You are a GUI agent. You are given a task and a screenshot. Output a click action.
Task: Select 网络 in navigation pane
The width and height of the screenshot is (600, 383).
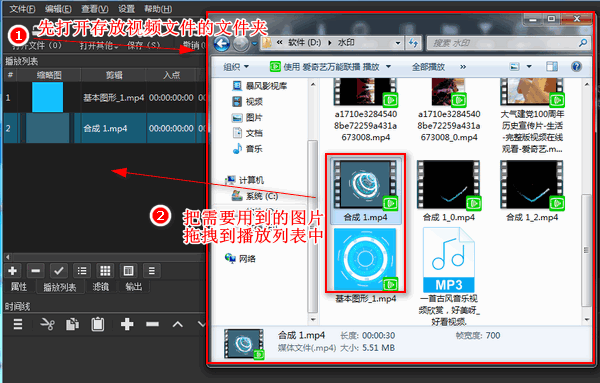click(x=241, y=259)
